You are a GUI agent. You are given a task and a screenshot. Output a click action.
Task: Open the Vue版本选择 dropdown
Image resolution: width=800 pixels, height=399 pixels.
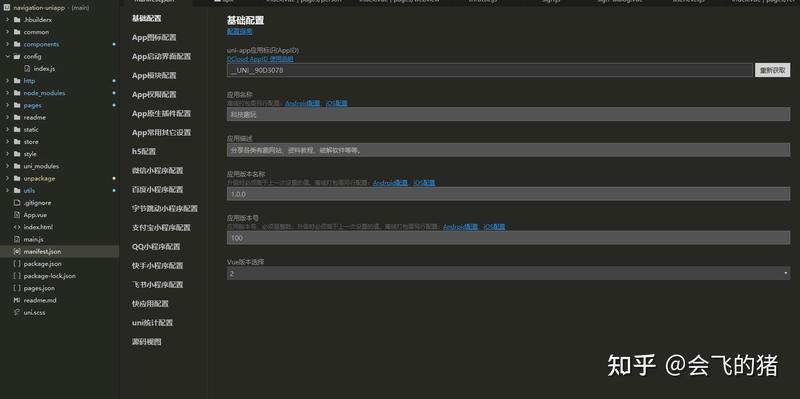[508, 273]
